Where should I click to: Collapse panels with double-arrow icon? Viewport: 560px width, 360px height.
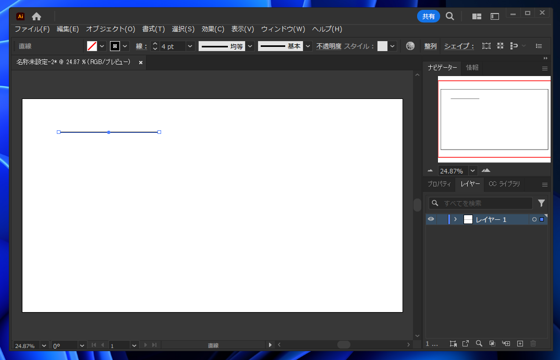(x=545, y=58)
